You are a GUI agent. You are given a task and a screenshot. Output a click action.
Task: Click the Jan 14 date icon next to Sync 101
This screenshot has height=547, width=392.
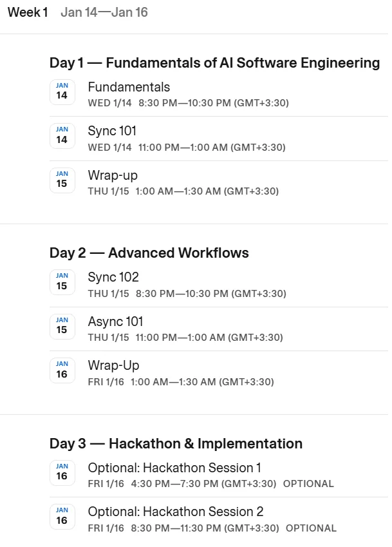pos(62,136)
